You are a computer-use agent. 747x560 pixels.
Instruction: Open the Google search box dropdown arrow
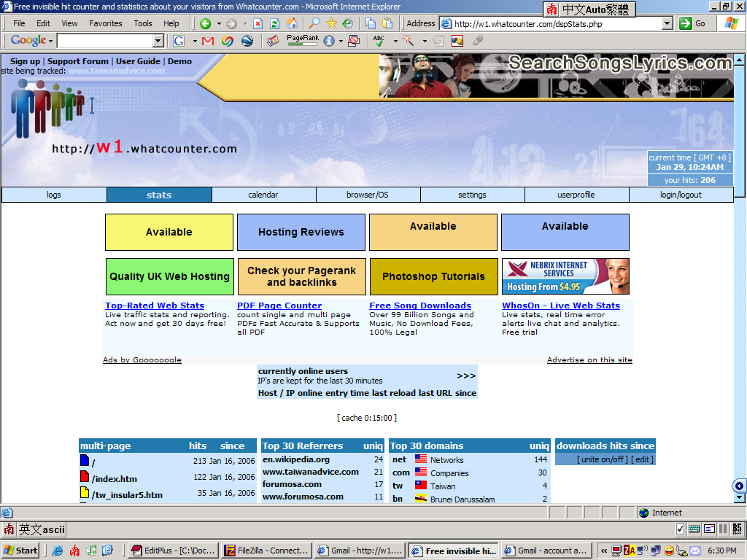pyautogui.click(x=158, y=41)
